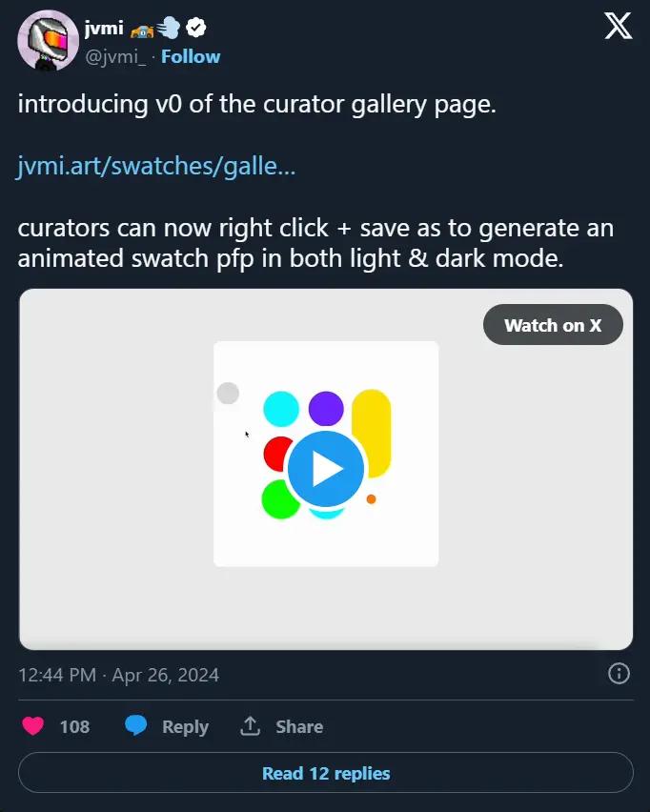Click the share upload icon
650x812 pixels.
tap(251, 726)
